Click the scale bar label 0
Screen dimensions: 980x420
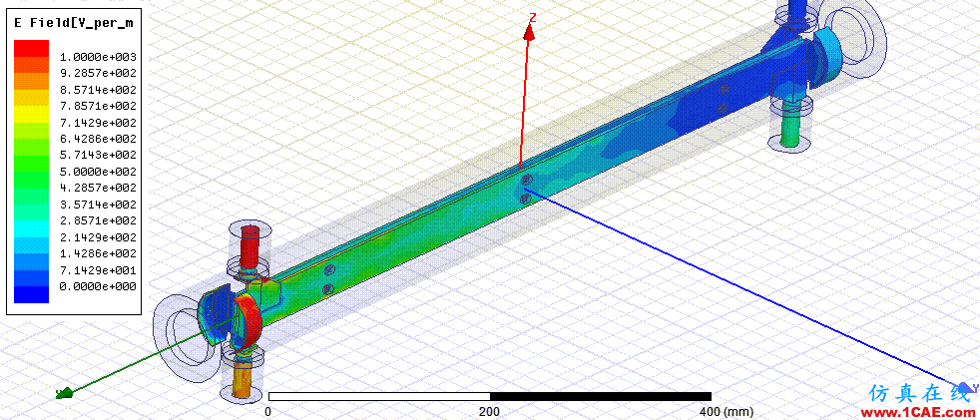tap(268, 412)
